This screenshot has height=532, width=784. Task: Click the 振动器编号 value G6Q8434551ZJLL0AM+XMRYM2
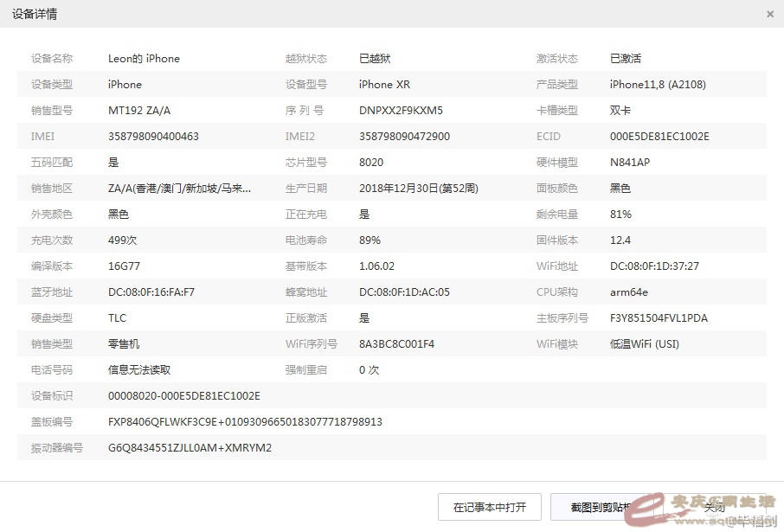(190, 448)
